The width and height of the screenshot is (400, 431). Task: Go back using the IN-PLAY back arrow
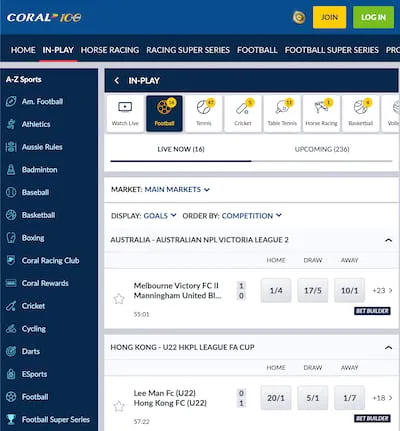coord(116,81)
